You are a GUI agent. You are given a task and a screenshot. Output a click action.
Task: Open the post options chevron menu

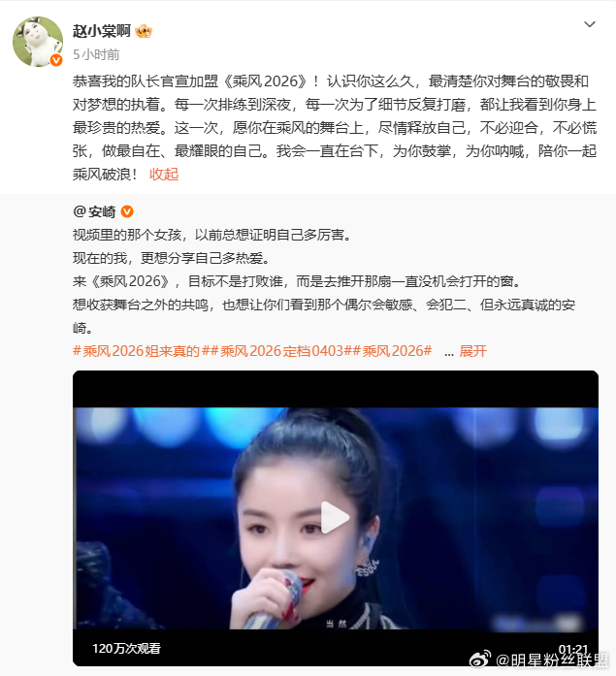pos(589,24)
